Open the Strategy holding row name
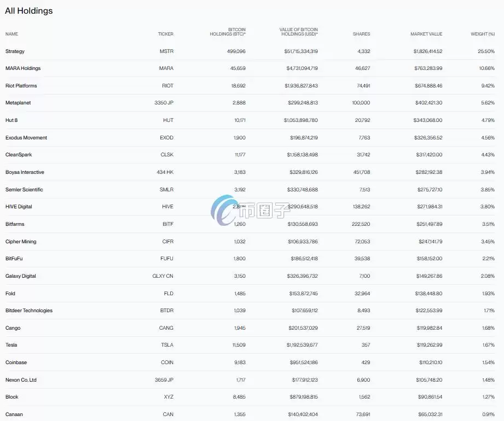Screen dimensions: 504x421 point(15,51)
